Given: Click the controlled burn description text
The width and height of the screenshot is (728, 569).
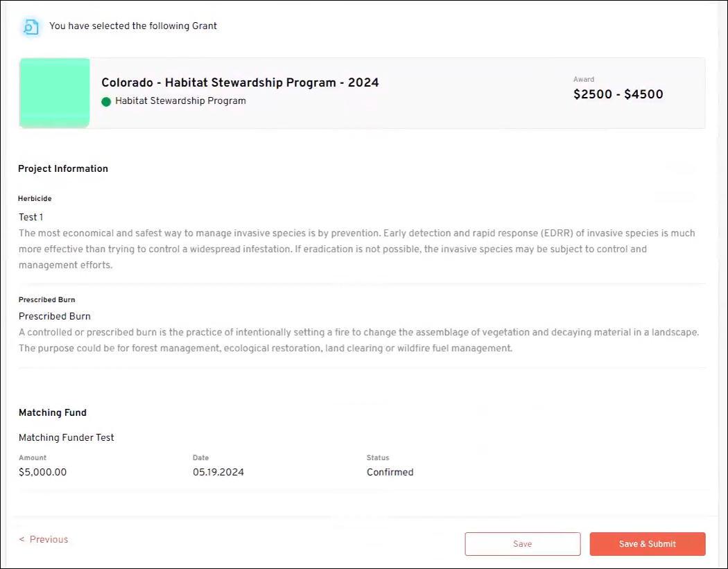Looking at the screenshot, I should point(358,340).
